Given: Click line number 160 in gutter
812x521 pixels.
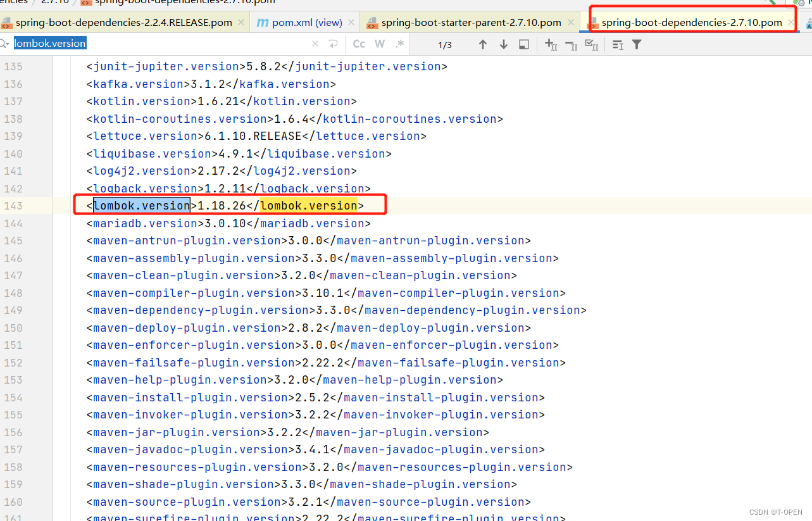Looking at the screenshot, I should pyautogui.click(x=13, y=502).
